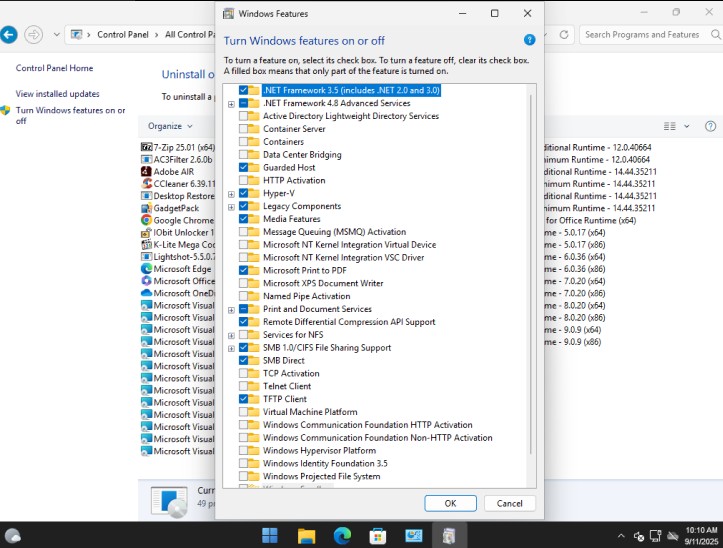
Task: Expand SMB 1.0/CIFS File Sharing Support
Action: [x=231, y=348]
